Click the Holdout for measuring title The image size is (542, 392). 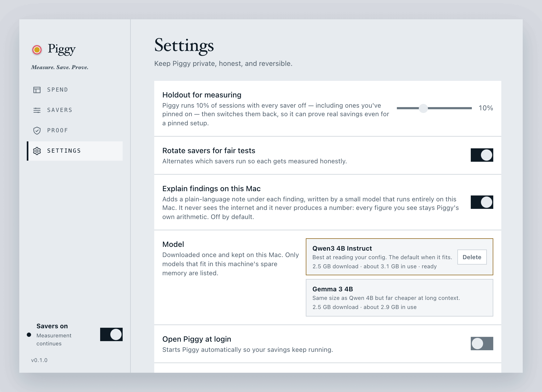tap(202, 95)
